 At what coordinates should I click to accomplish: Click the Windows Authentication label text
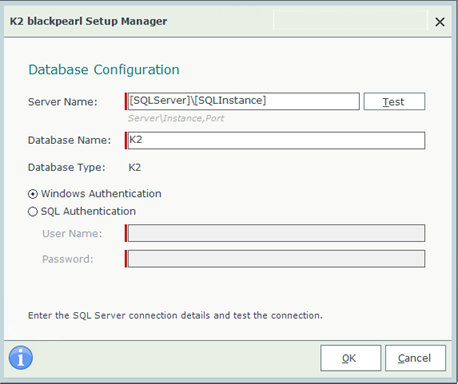(x=101, y=194)
